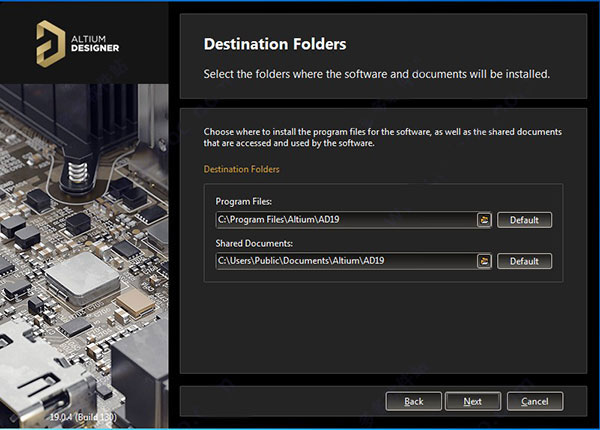Click the 'Shared Documents:' label
The height and width of the screenshot is (430, 600).
pyautogui.click(x=254, y=243)
